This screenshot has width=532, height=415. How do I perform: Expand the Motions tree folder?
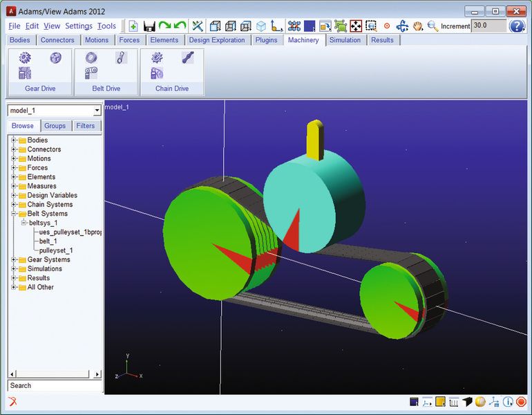tap(14, 158)
